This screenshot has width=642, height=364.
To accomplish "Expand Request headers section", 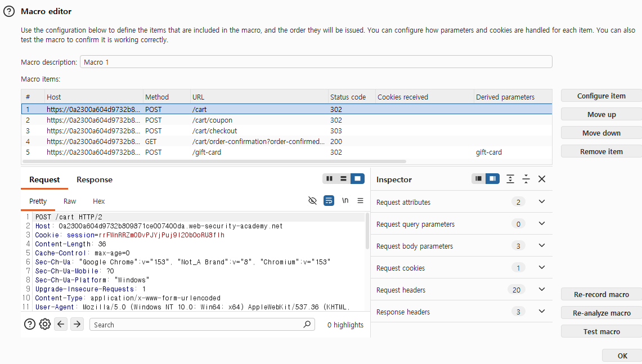I will tap(542, 290).
